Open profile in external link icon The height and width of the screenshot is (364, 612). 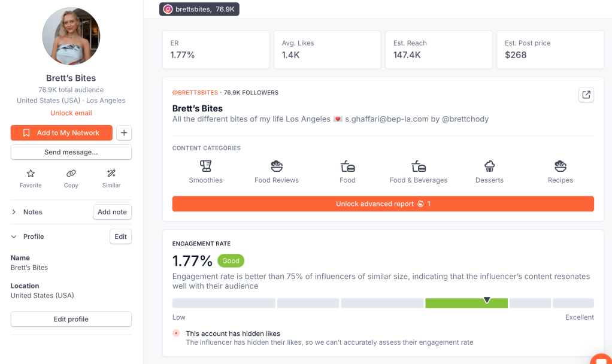(x=586, y=95)
